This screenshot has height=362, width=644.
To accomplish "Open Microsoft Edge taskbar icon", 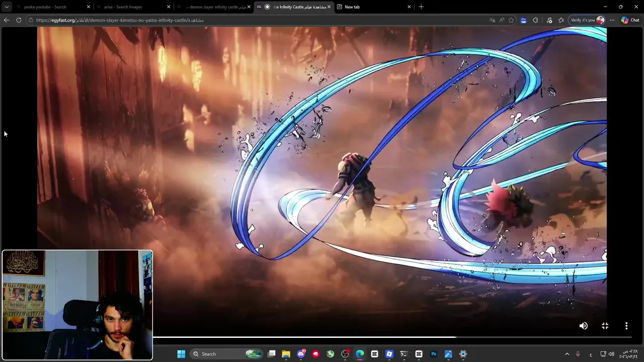I will pos(360,354).
